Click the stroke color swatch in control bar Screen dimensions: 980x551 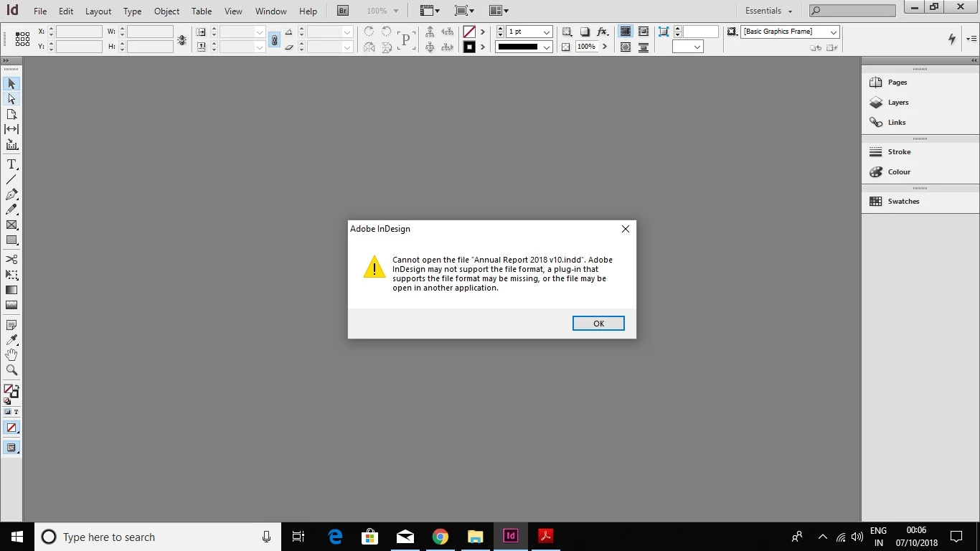(469, 47)
